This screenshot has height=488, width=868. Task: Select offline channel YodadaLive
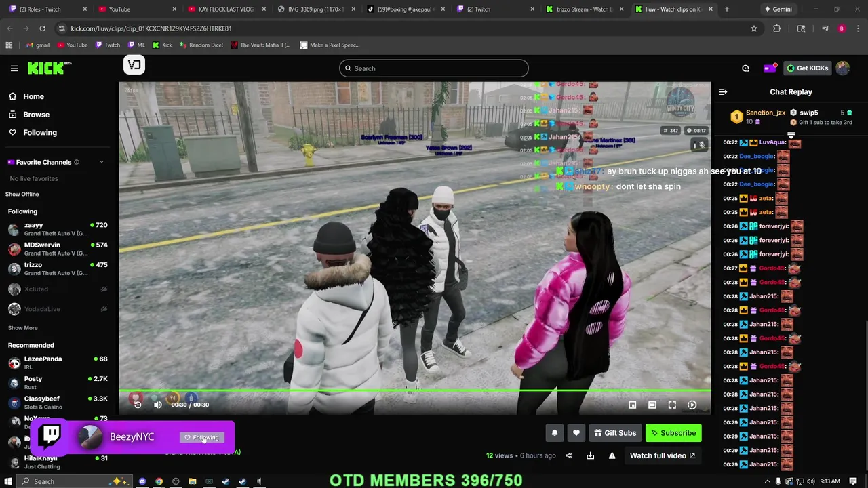pyautogui.click(x=58, y=309)
